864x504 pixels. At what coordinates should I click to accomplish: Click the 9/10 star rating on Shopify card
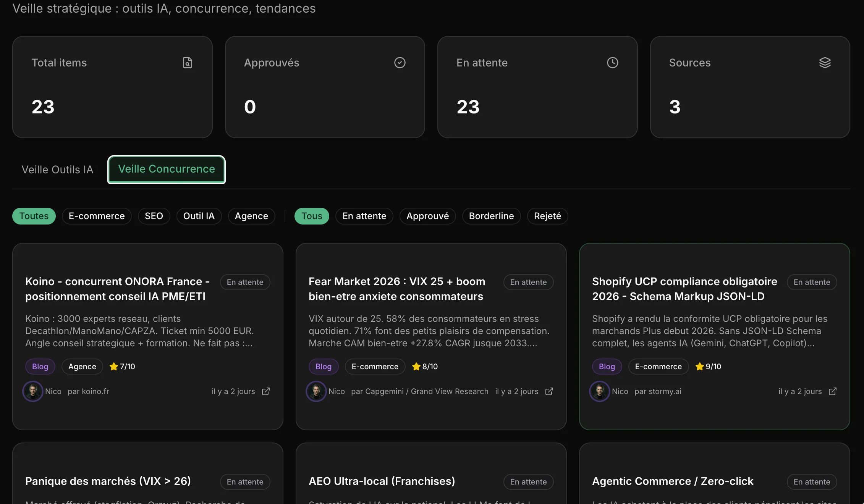pyautogui.click(x=708, y=367)
